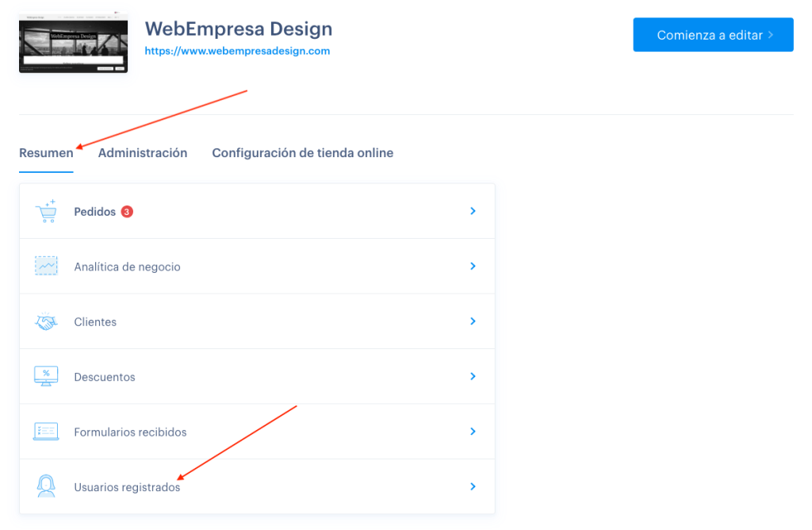Open the webempresadesign.com link
Image resolution: width=812 pixels, height=530 pixels.
click(237, 51)
